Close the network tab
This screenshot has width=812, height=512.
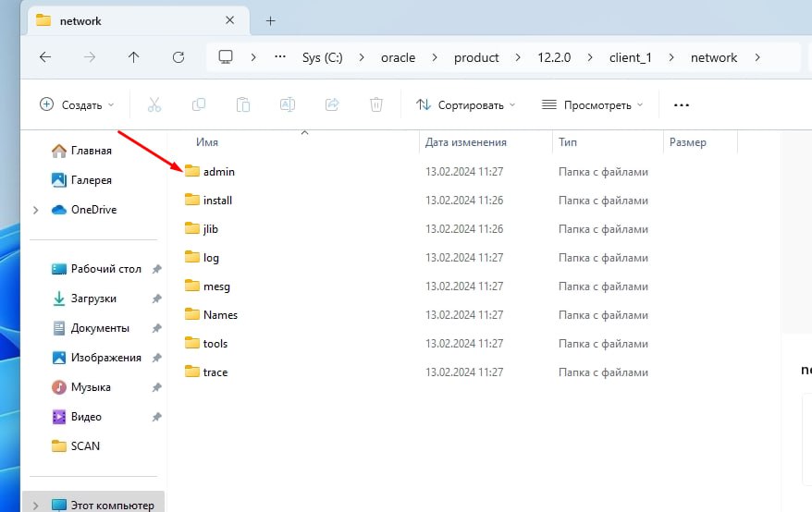[x=230, y=20]
